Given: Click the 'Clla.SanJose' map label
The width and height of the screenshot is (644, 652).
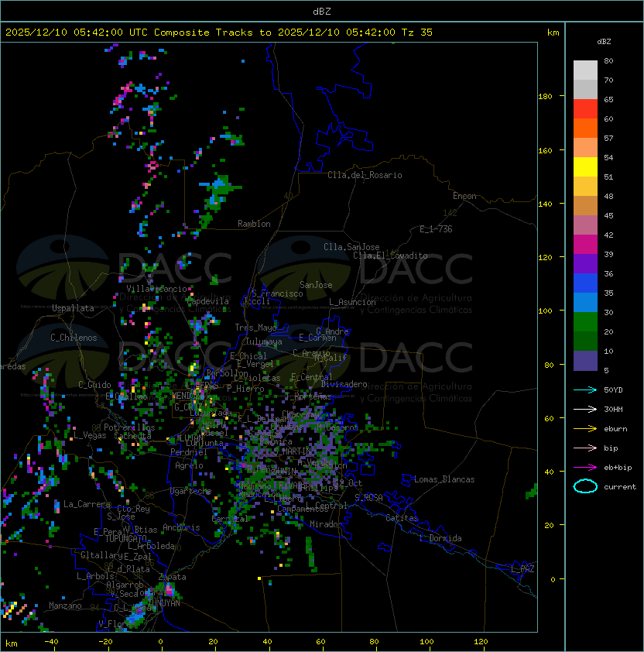Looking at the screenshot, I should point(351,247).
